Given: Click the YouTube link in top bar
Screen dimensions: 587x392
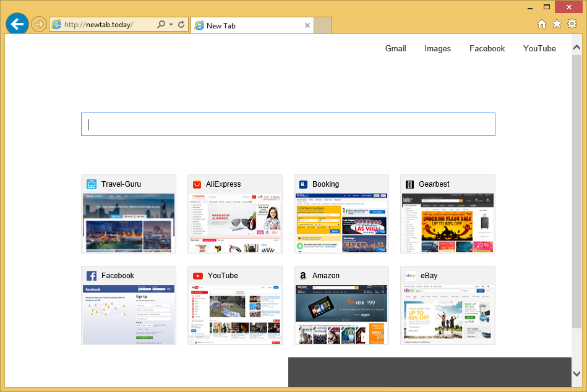Looking at the screenshot, I should 539,48.
